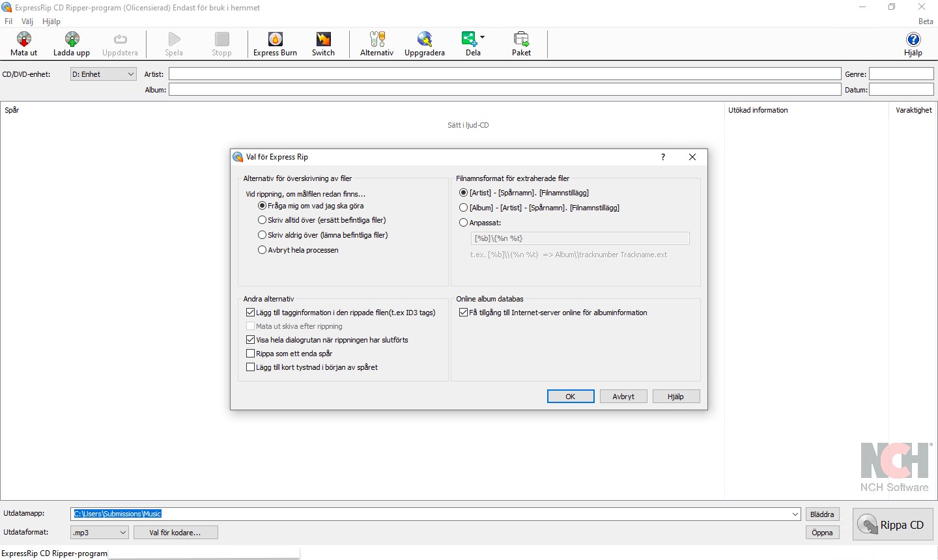The image size is (938, 560).
Task: Open the blue Hjälp question icon
Action: [x=913, y=40]
